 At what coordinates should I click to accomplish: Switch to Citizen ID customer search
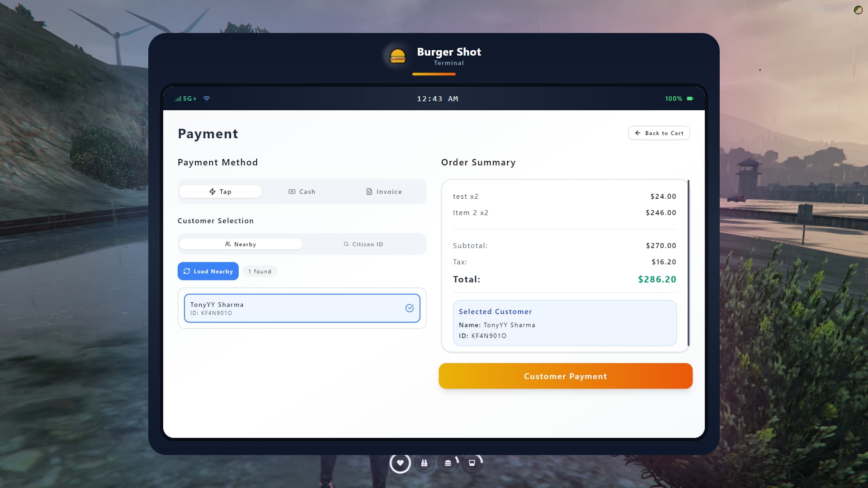tap(363, 244)
